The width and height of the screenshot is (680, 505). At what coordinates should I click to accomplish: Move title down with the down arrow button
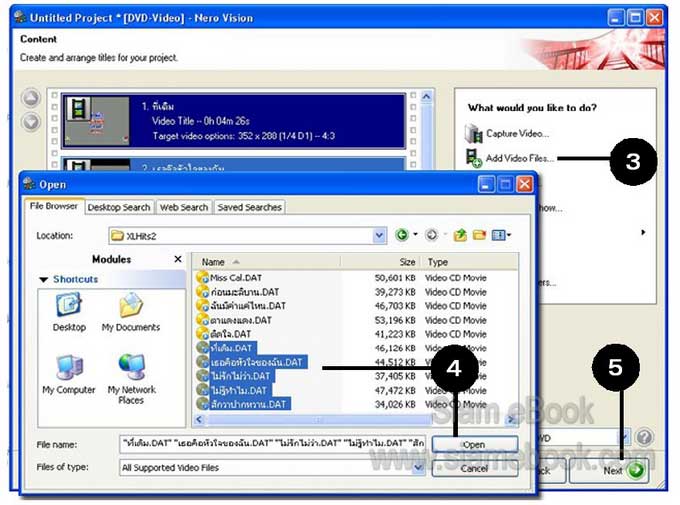coord(31,122)
